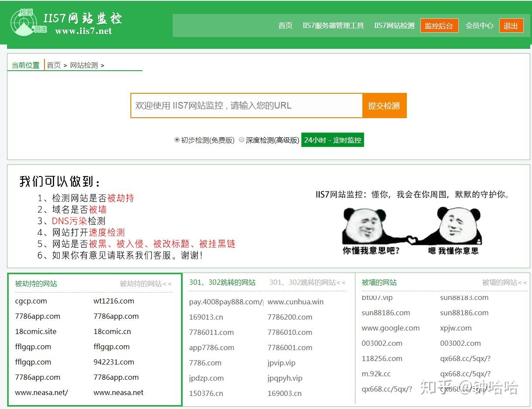
Task: Expand the 301、302跳转的网站 full list
Action: pyautogui.click(x=307, y=283)
